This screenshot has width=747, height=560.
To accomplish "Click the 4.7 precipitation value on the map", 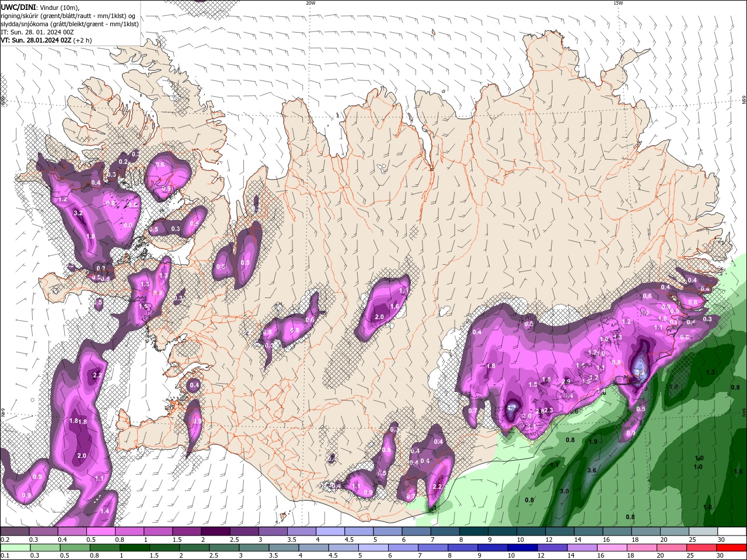I will click(511, 408).
